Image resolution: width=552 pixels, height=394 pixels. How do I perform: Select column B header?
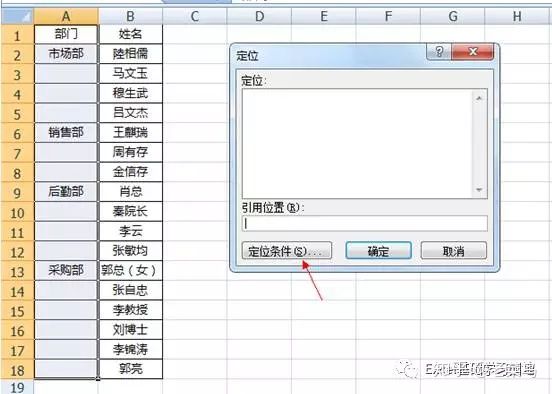click(x=130, y=16)
